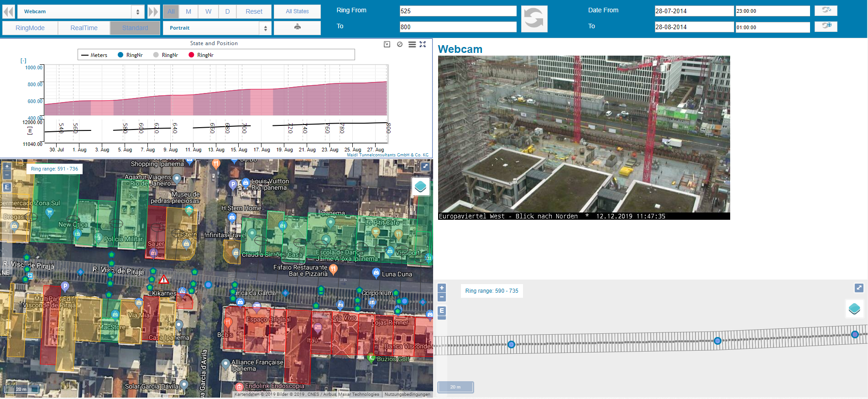Open layer switcher on satellite map

420,187
